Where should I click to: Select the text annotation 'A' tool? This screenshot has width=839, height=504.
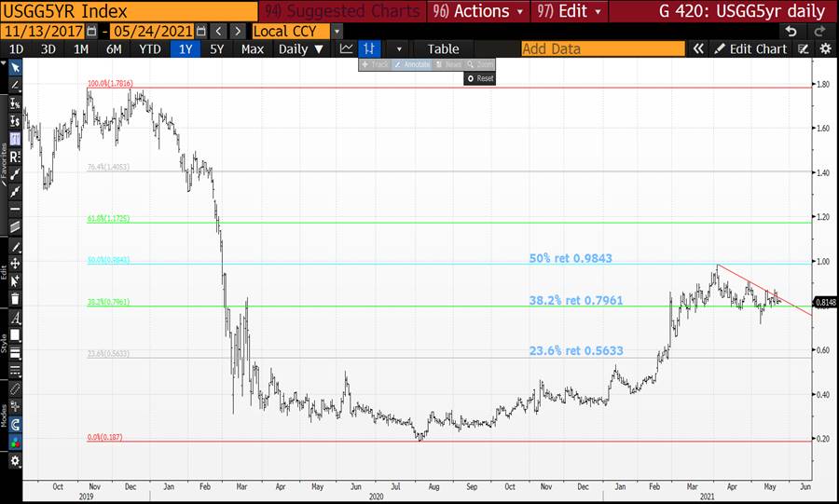coord(15,318)
